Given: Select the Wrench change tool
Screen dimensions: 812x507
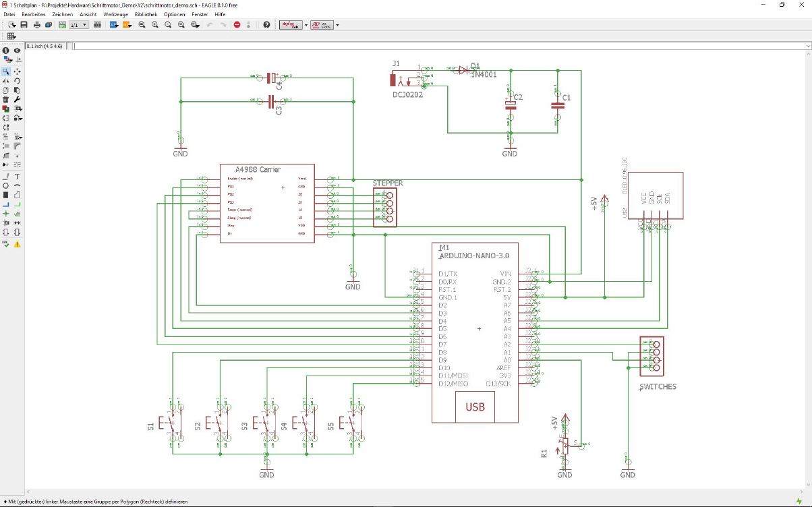Looking at the screenshot, I should pyautogui.click(x=18, y=99).
